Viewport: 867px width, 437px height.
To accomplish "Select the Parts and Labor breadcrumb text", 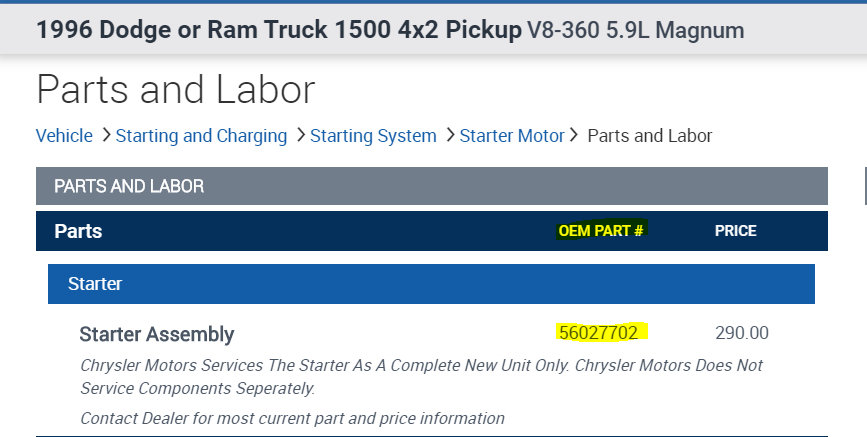I will [x=649, y=136].
